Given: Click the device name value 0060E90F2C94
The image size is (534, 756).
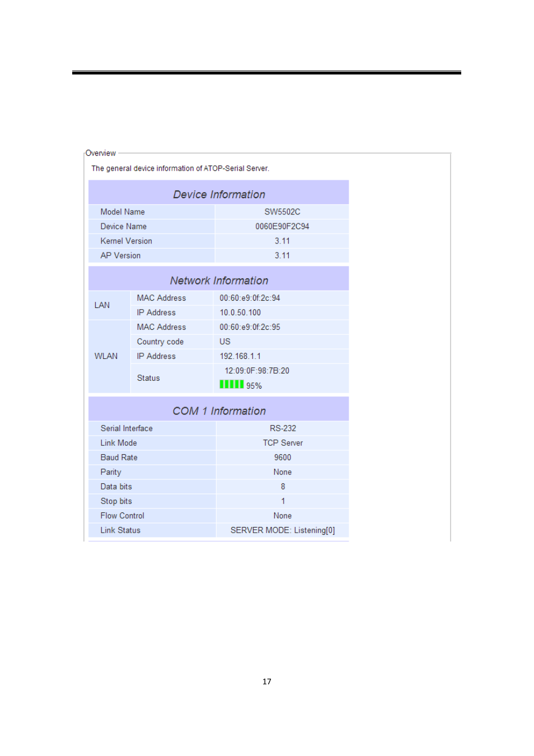Looking at the screenshot, I should 282,226.
